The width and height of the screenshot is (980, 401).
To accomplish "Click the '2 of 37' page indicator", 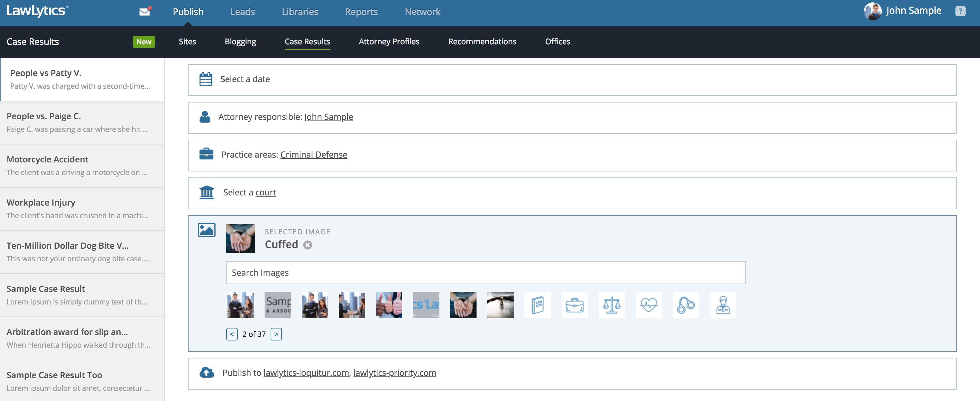I will point(254,334).
